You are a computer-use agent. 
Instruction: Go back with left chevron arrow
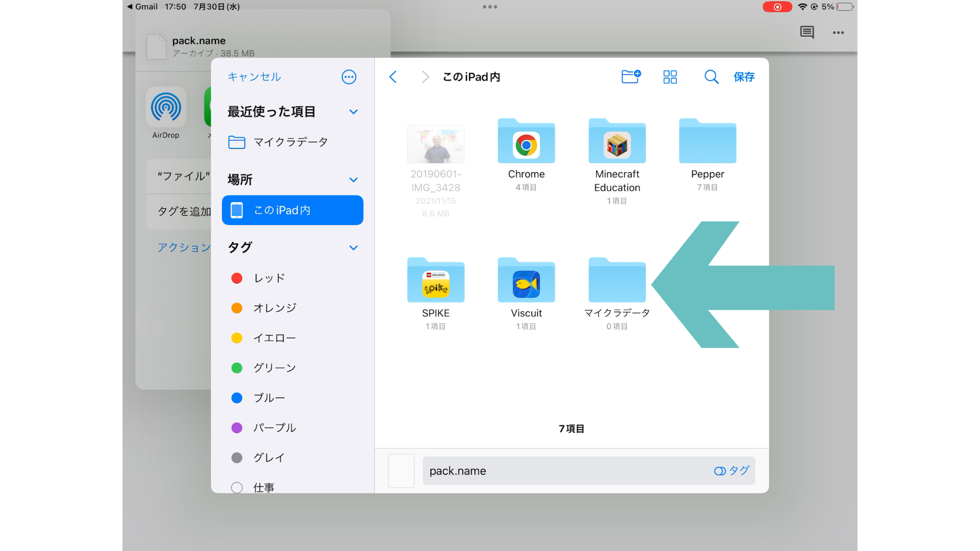click(393, 77)
